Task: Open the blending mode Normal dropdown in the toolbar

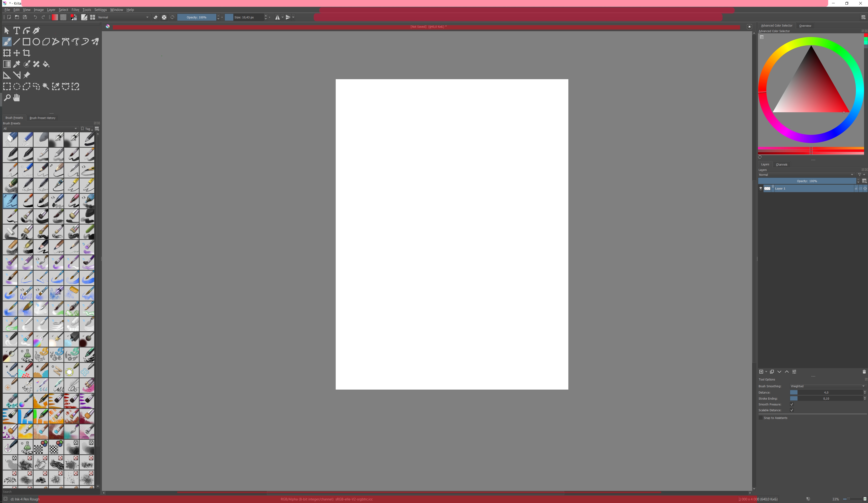Action: coord(123,17)
